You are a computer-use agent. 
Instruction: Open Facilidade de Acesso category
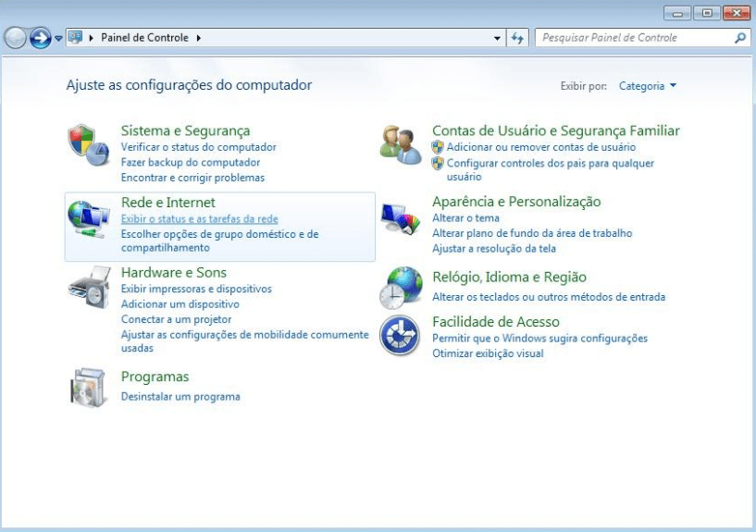point(496,321)
